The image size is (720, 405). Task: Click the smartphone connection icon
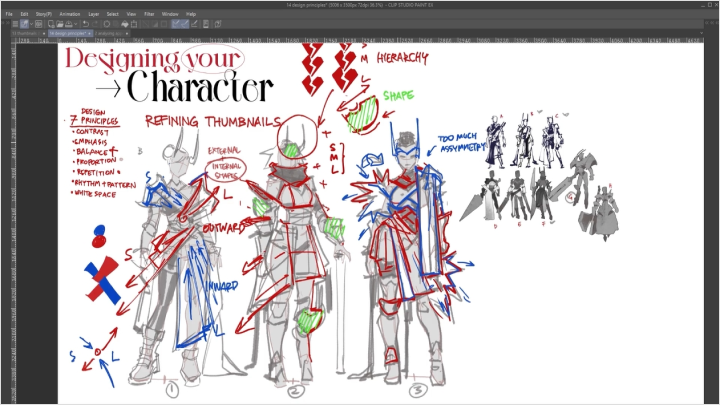point(206,24)
